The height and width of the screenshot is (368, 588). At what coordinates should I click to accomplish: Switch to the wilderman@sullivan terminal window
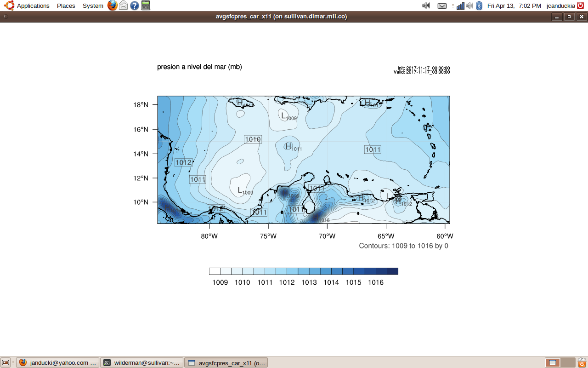click(141, 362)
